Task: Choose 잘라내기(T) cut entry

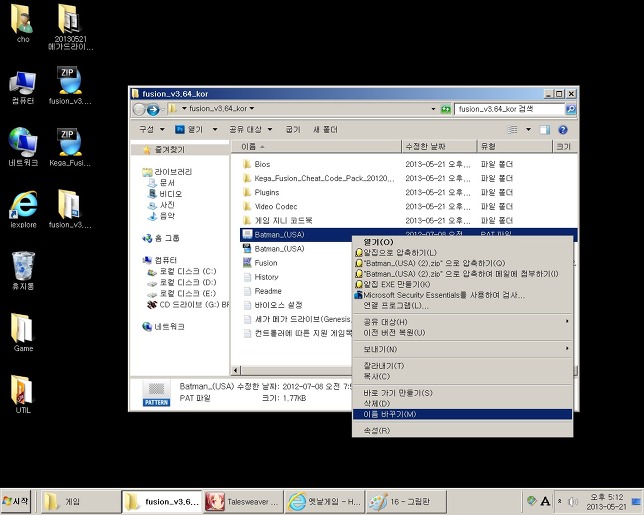Action: (462, 366)
